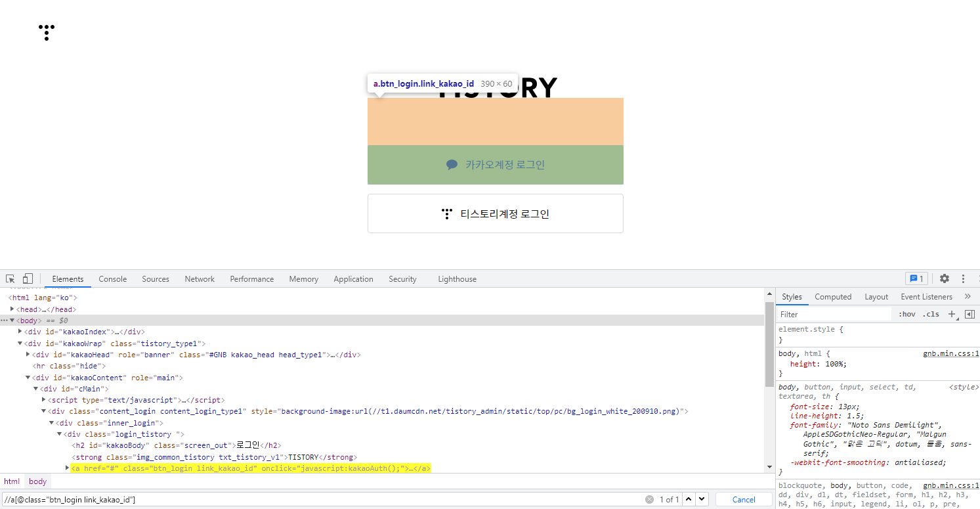Select the html lang="ko" element row
The width and height of the screenshot is (980, 509).
pos(382,298)
